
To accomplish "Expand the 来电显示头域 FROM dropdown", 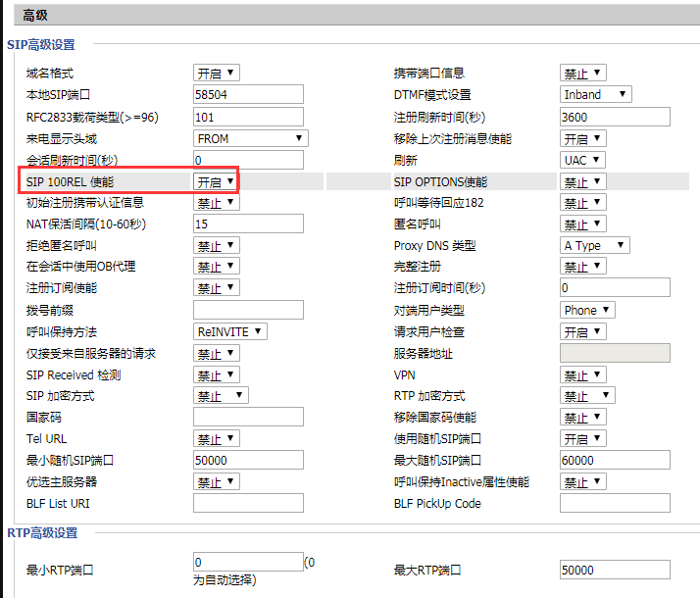I will point(251,138).
